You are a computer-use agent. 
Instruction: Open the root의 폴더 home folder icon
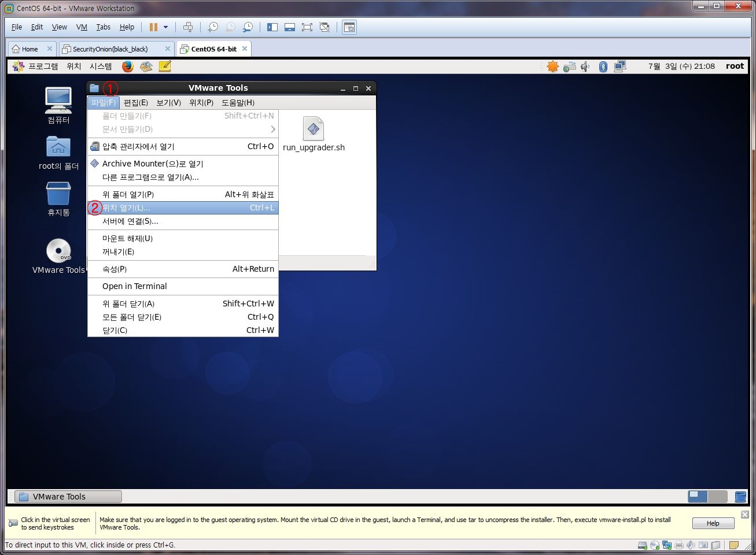[x=58, y=153]
